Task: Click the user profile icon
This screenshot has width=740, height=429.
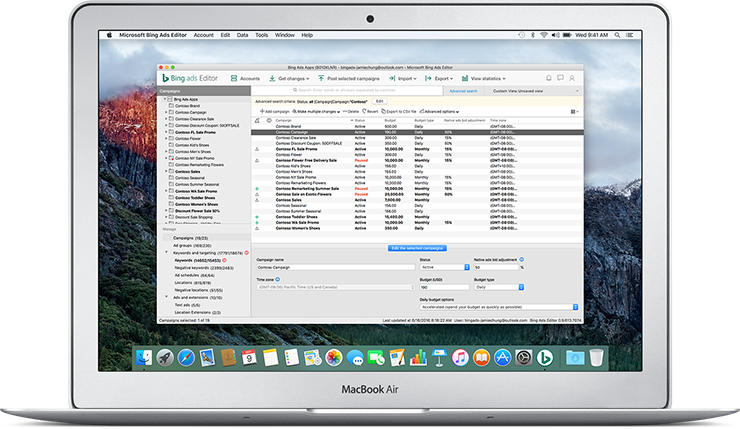Action: (x=572, y=78)
